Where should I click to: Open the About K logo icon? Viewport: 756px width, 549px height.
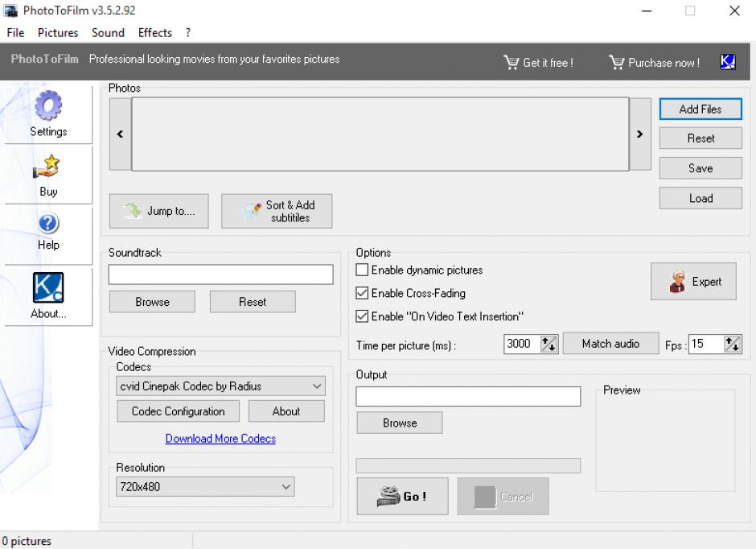tap(48, 287)
